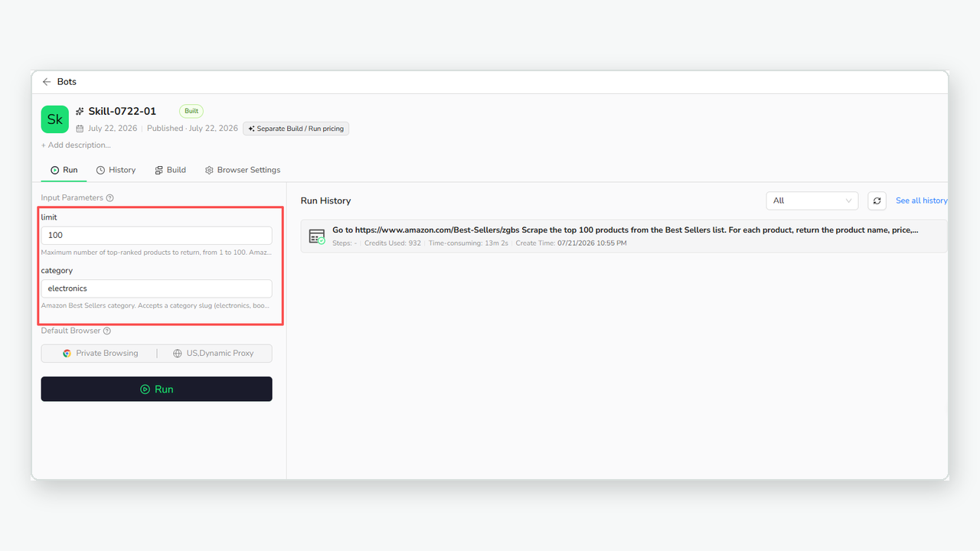
Task: Click the Bots breadcrumb label
Action: pos(67,82)
